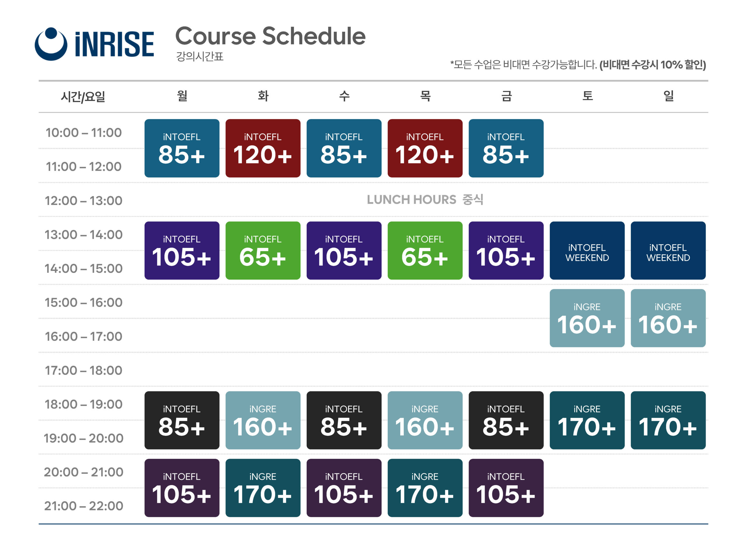Open the Friday 20:00 iNTOEFL 105+ block

(506, 488)
